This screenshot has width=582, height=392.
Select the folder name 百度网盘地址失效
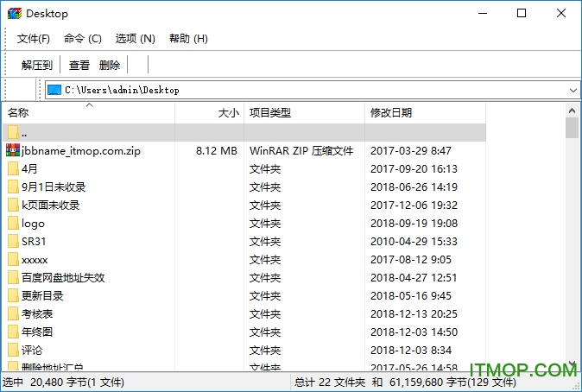[x=63, y=278]
